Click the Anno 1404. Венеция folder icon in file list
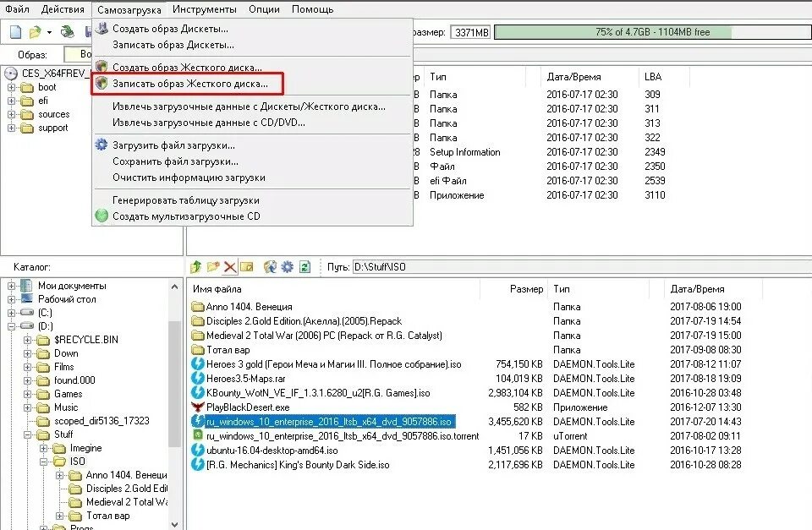 click(x=198, y=306)
